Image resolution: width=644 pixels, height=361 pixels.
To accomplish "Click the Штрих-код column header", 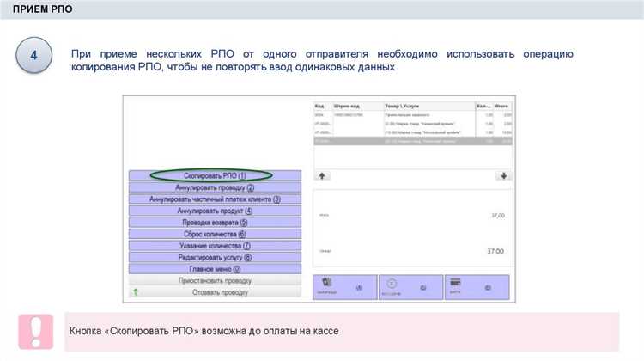I will point(358,106).
